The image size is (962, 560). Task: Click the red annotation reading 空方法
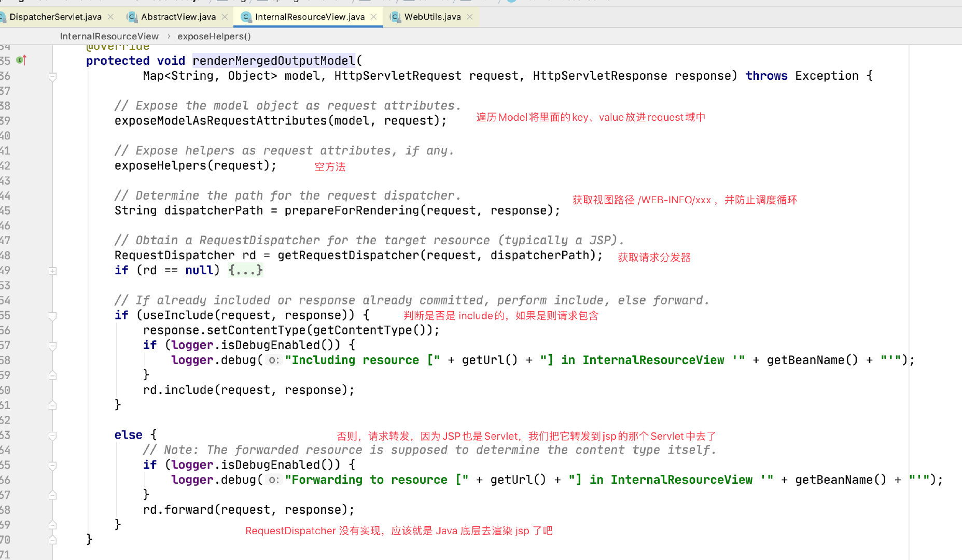tap(330, 166)
